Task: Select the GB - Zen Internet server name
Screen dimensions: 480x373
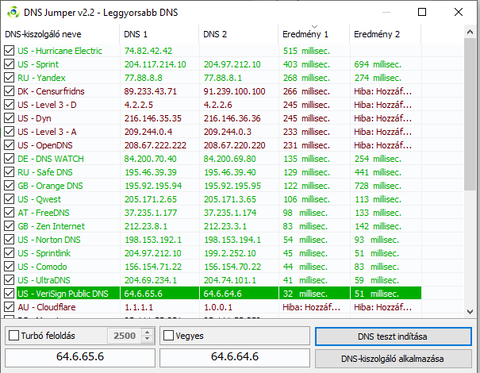Action: pyautogui.click(x=51, y=226)
